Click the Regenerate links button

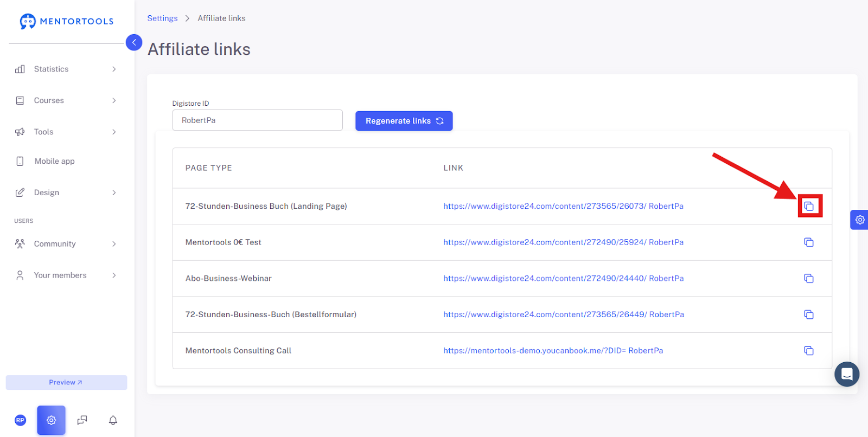click(404, 121)
